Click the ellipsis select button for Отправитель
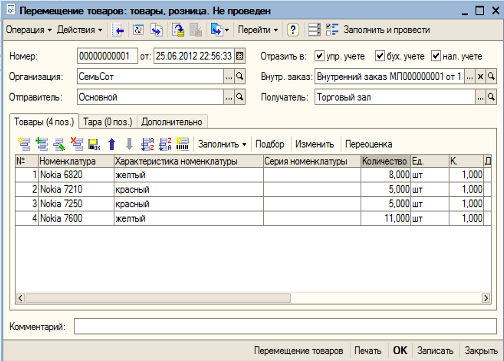This screenshot has height=361, width=504. tap(229, 97)
